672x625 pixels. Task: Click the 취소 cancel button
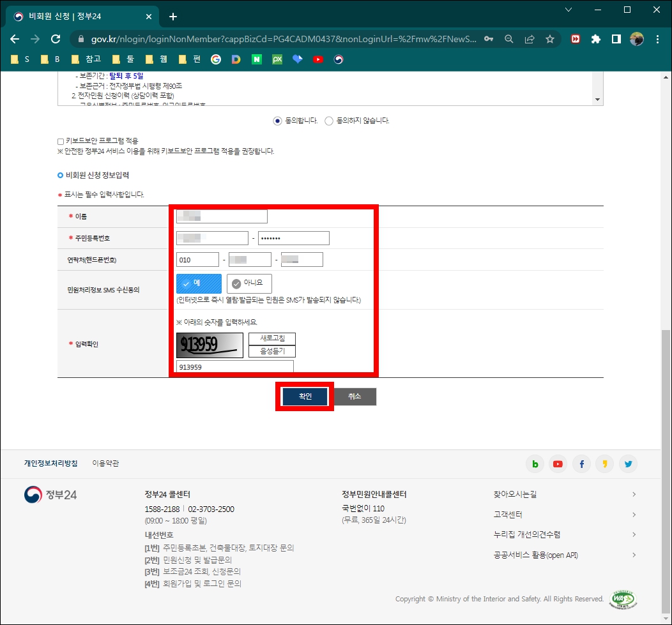(x=355, y=396)
